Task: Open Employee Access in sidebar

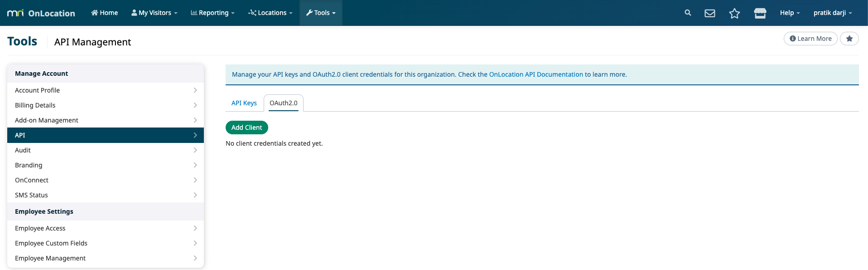Action: 106,228
